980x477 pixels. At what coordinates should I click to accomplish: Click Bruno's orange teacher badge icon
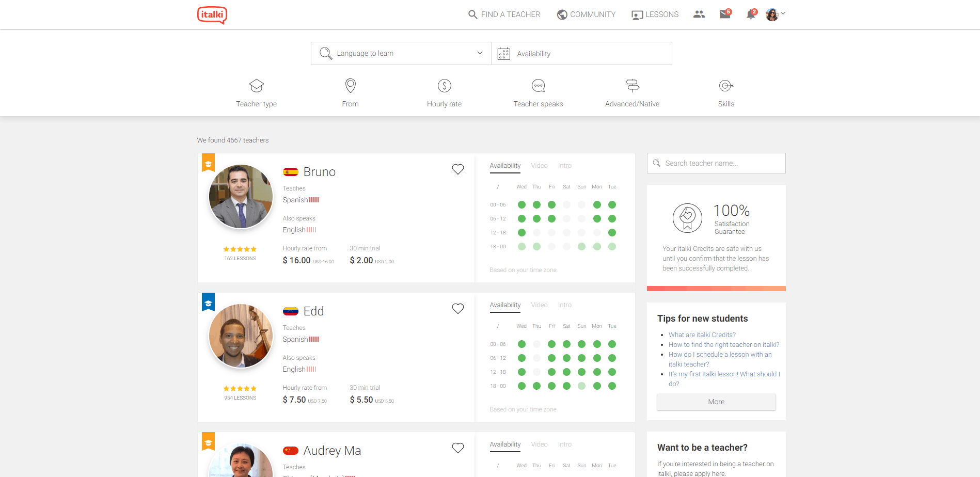pyautogui.click(x=208, y=163)
